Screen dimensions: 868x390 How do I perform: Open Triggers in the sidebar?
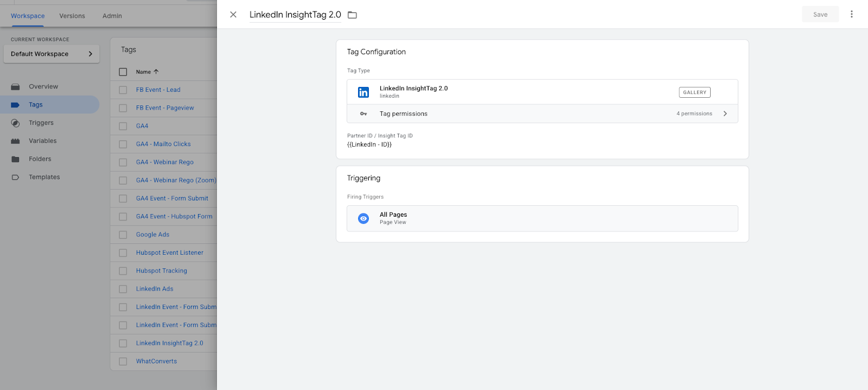(x=41, y=123)
